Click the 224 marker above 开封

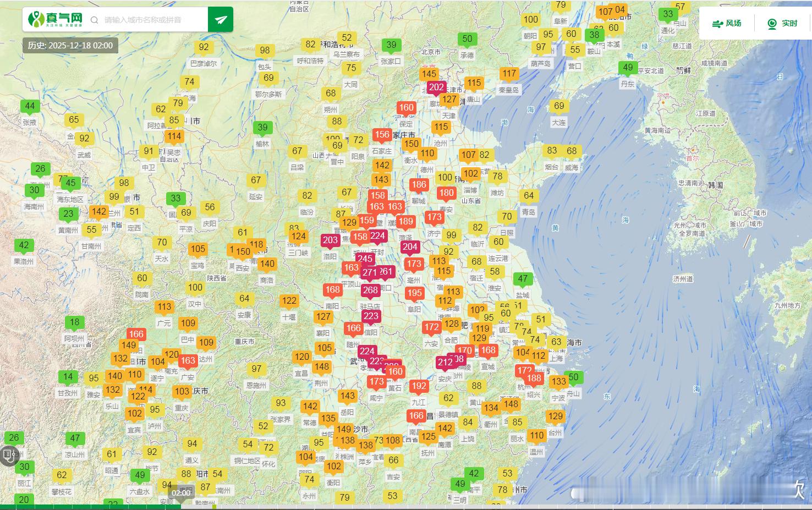(x=378, y=236)
